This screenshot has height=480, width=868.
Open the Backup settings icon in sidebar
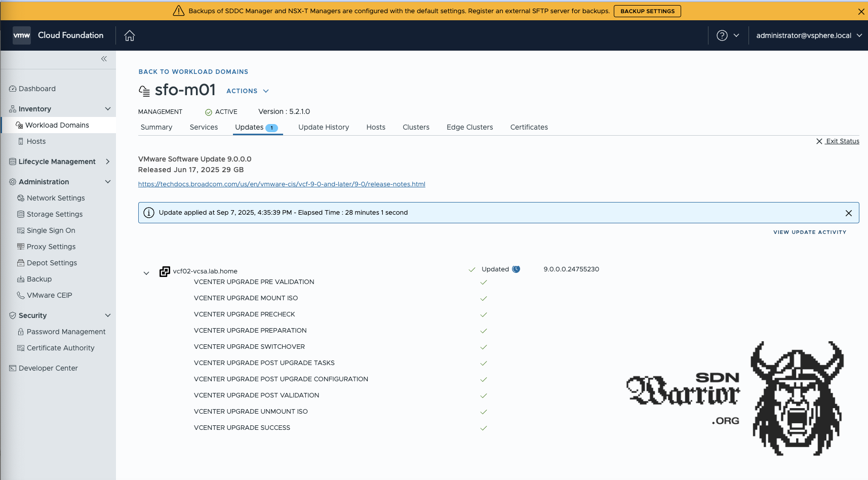21,279
